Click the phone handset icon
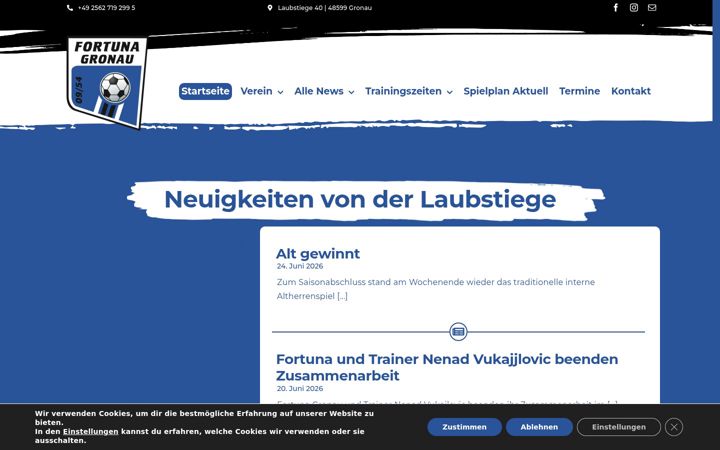 point(70,8)
